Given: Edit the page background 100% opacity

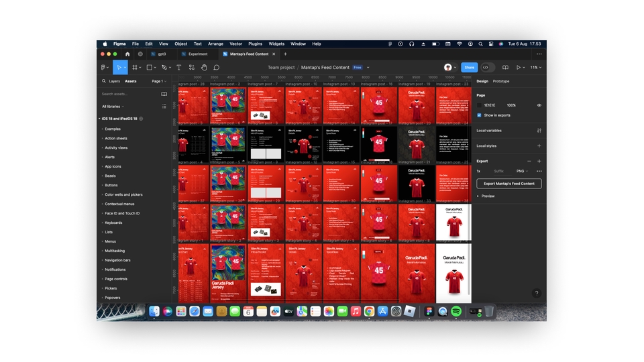Looking at the screenshot, I should click(511, 105).
